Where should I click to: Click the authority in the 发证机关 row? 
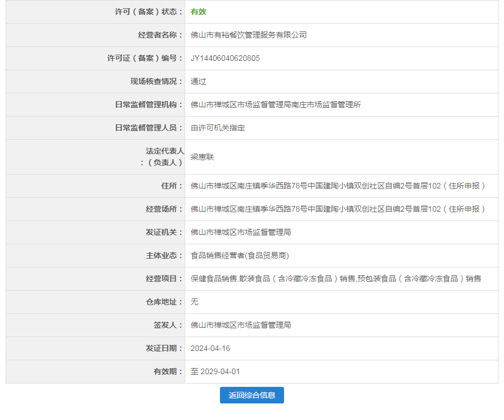[x=241, y=232]
